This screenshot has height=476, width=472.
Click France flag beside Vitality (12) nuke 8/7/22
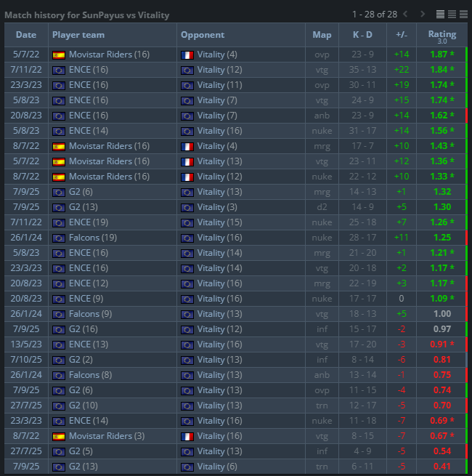coord(187,177)
